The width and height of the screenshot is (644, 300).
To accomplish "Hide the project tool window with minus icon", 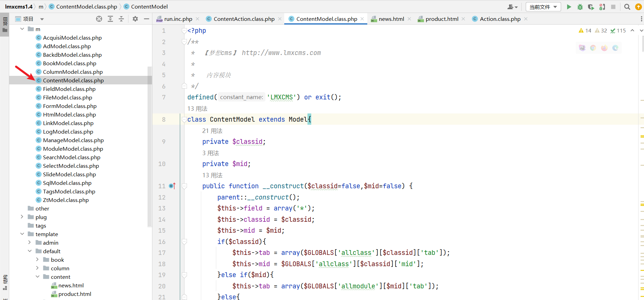I will click(x=147, y=19).
